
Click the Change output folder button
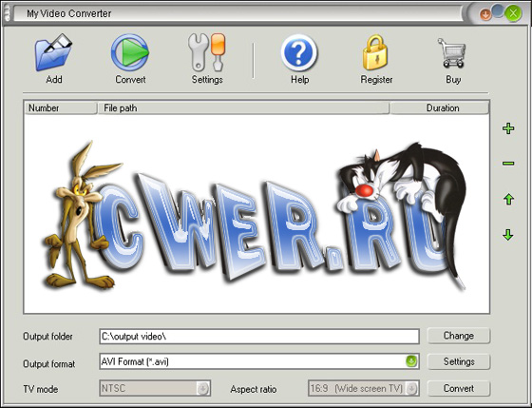click(459, 336)
